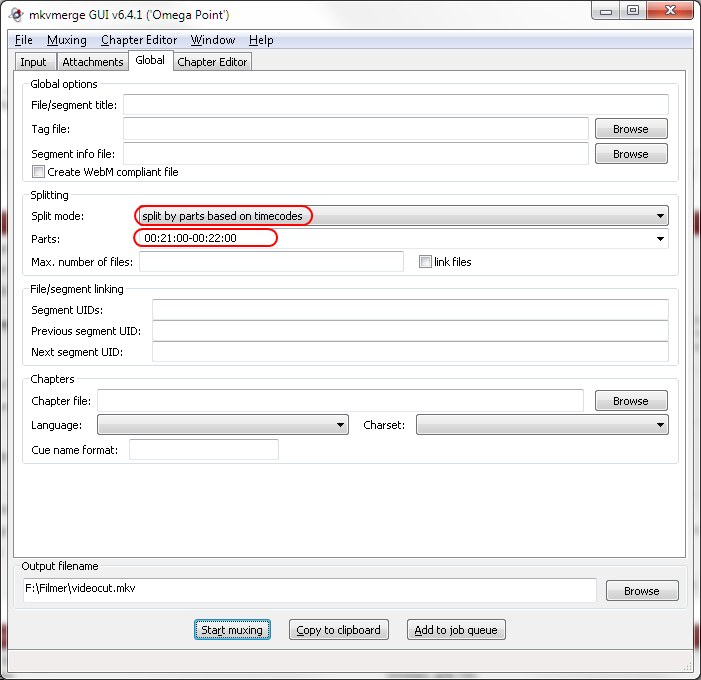The width and height of the screenshot is (701, 680).
Task: Open the Muxing menu
Action: (x=67, y=40)
